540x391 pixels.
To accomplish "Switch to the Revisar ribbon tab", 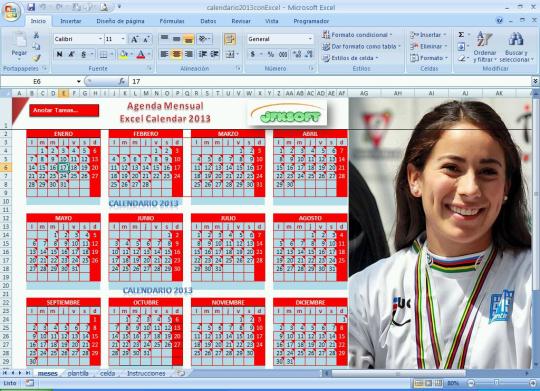I will coord(241,21).
